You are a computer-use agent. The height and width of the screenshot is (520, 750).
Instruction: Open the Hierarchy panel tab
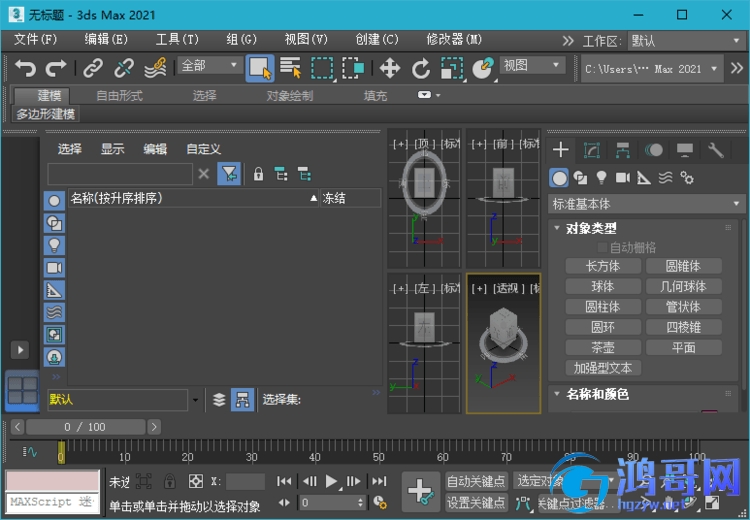click(x=623, y=150)
